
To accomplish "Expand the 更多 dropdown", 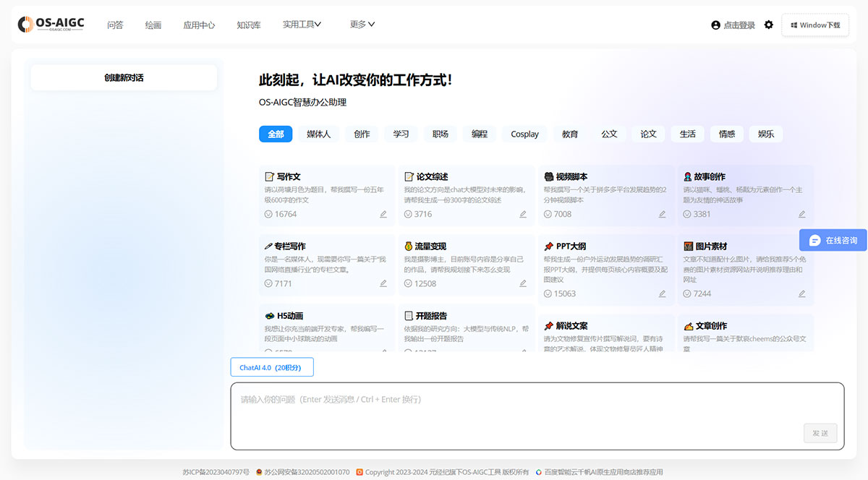I will click(x=361, y=23).
